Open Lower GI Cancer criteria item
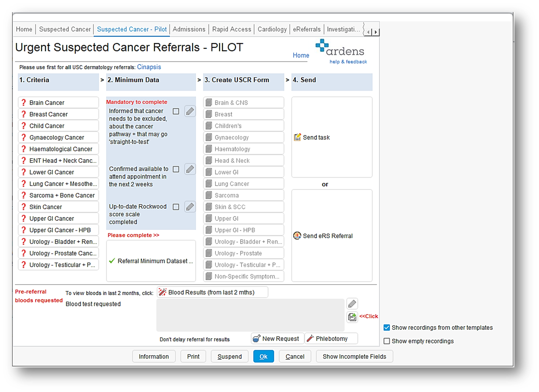Screen dimensions: 539x392 click(x=58, y=172)
